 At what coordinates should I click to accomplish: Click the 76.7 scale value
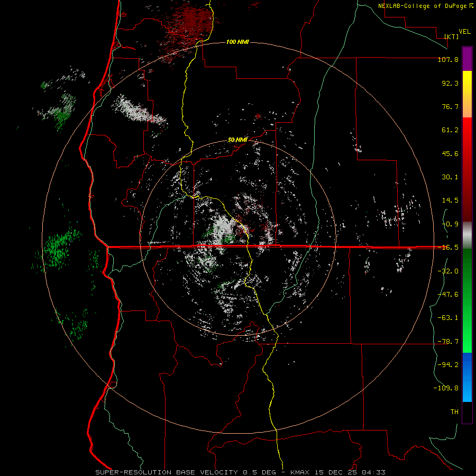450,106
